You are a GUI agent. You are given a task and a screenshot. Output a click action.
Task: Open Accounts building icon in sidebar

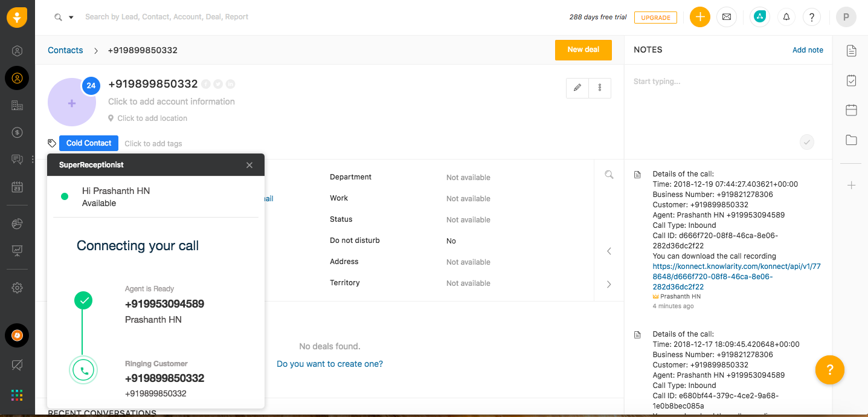point(18,105)
